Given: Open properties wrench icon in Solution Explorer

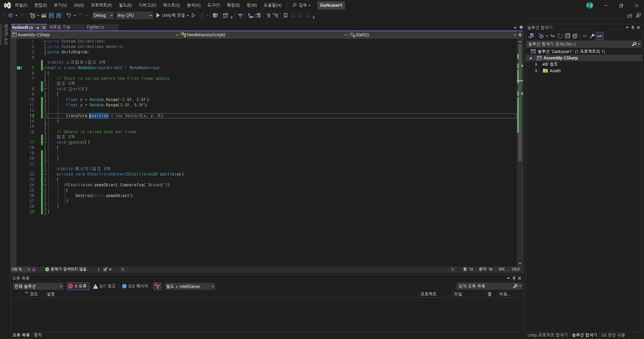Looking at the screenshot, I should tap(592, 36).
